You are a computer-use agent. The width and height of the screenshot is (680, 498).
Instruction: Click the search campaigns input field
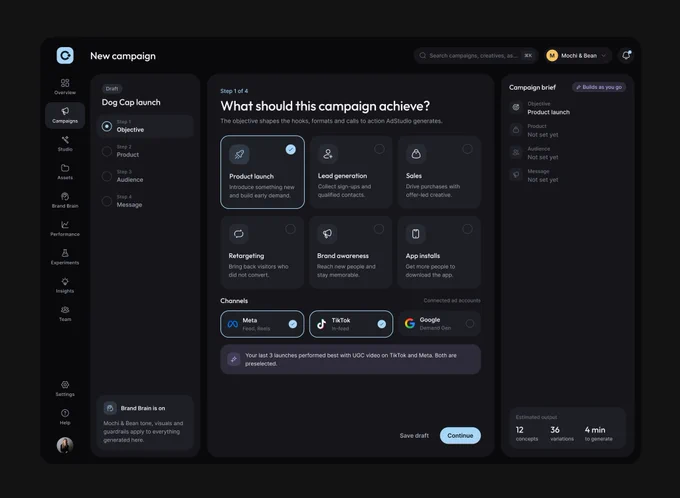point(476,56)
